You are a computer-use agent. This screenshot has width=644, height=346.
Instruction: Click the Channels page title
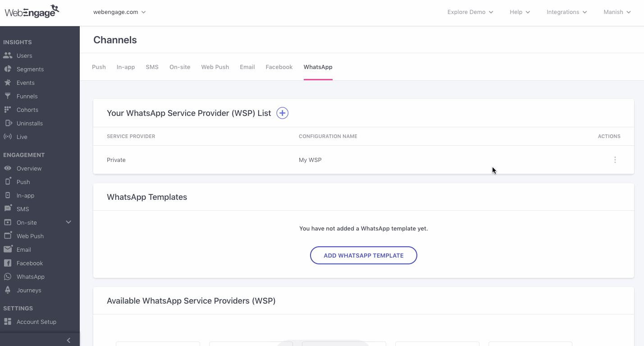point(115,40)
